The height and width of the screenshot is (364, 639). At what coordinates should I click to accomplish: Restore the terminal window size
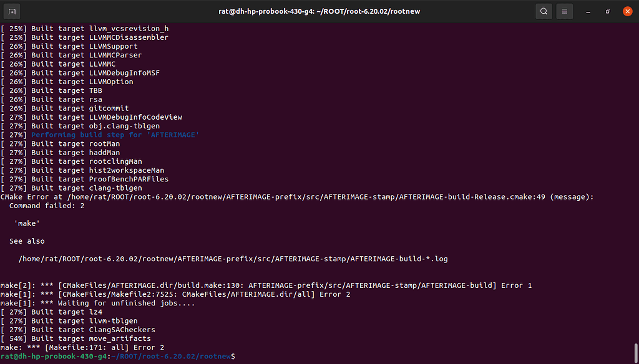click(607, 11)
